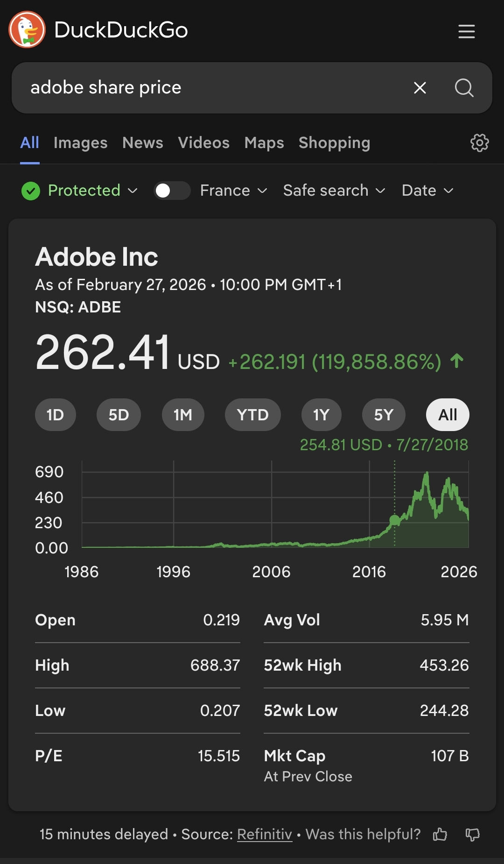Image resolution: width=504 pixels, height=864 pixels.
Task: Clear the search query with X
Action: pos(420,88)
